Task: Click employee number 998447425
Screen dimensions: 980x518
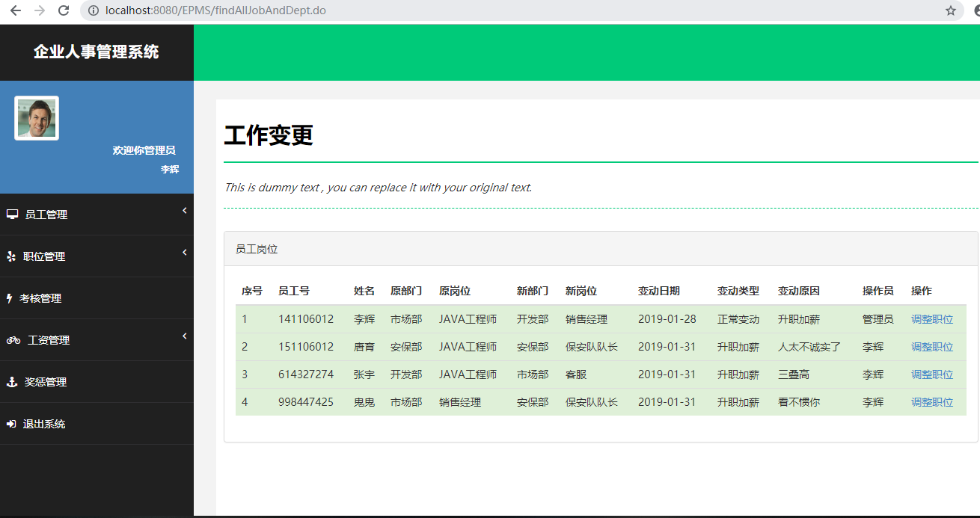Action: pyautogui.click(x=306, y=402)
